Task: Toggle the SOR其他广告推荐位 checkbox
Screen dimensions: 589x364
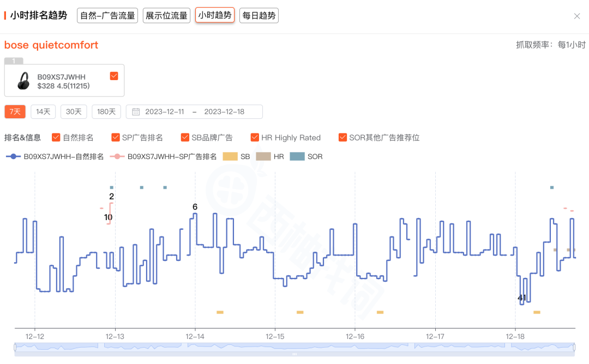Action: coord(342,137)
